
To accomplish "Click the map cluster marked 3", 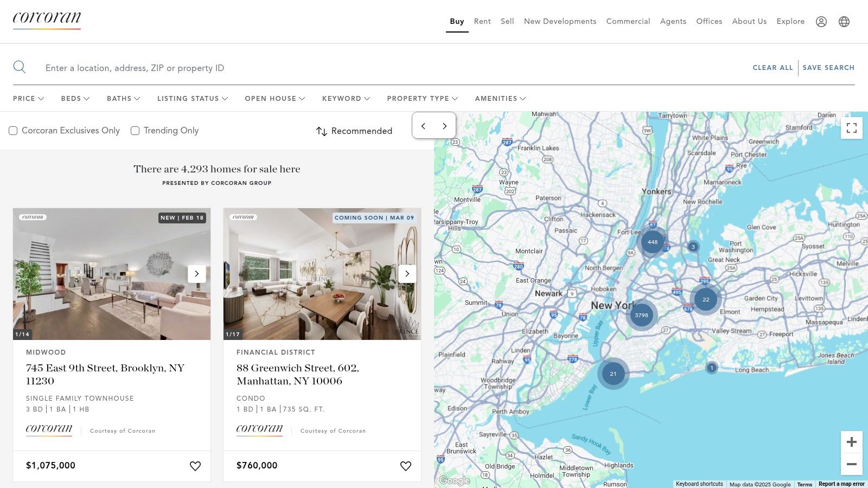I will pyautogui.click(x=693, y=247).
